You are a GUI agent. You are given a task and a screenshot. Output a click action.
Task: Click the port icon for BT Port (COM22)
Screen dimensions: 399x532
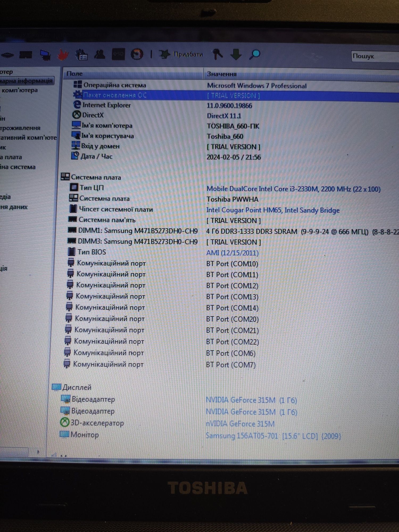point(68,341)
